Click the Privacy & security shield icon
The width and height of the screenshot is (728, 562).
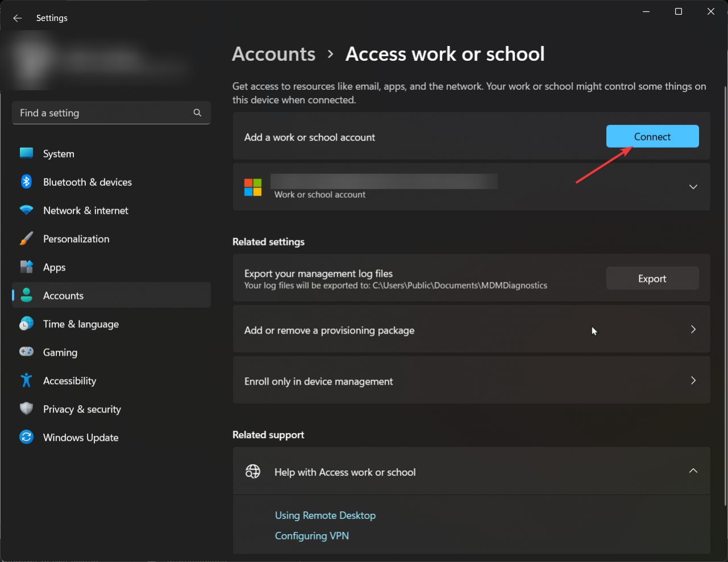click(x=26, y=409)
